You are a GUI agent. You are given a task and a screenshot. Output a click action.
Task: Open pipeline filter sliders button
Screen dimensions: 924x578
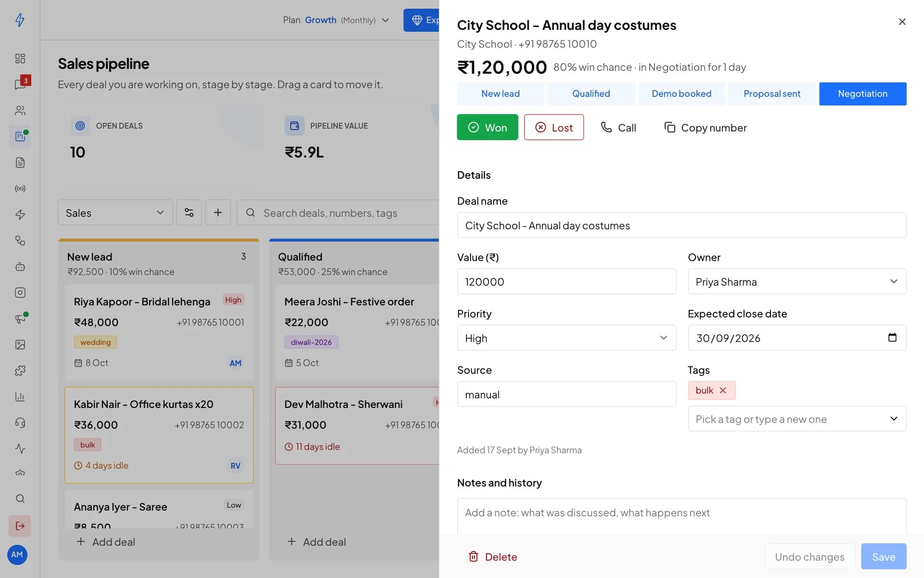189,212
